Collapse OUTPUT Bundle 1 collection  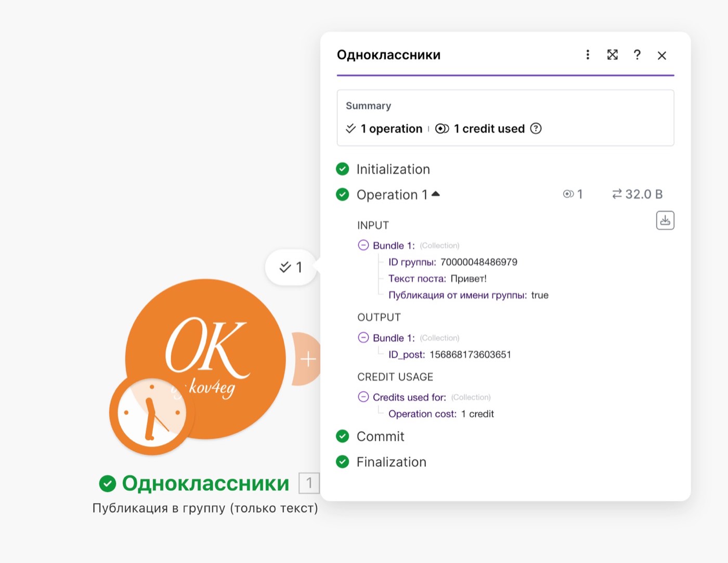click(363, 337)
